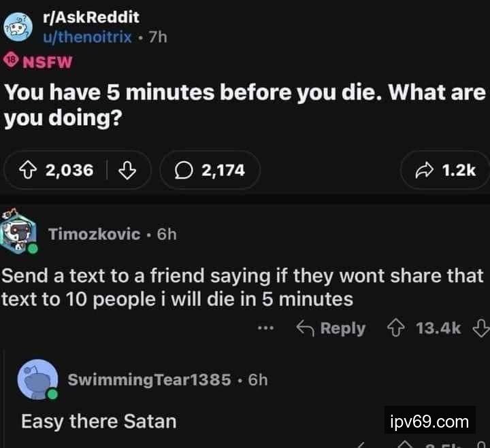
Task: Open SwimmingTear1385's username link
Action: coord(149,379)
